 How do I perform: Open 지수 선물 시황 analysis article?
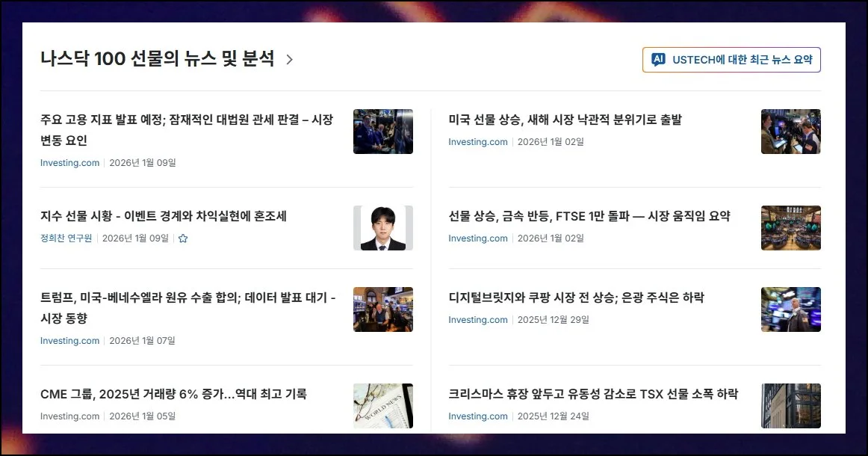coord(164,216)
